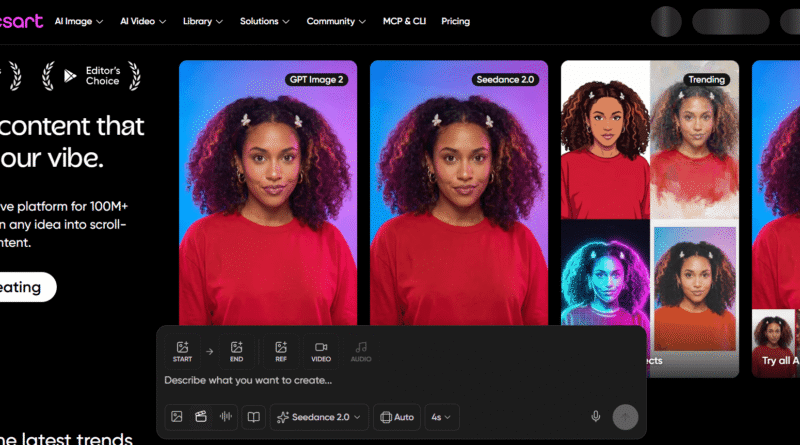Screen dimensions: 800x445
Task: Click the prompt description input field
Action: [401, 381]
